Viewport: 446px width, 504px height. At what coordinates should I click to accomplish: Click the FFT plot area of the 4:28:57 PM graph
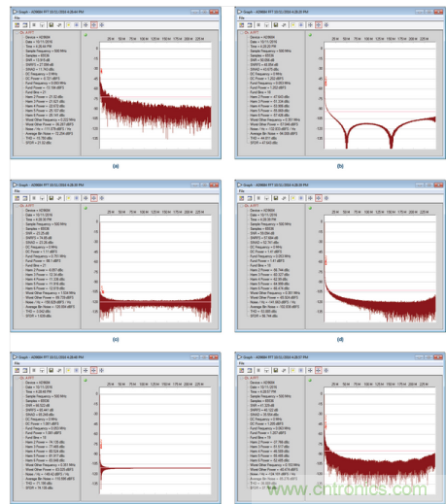click(x=380, y=441)
